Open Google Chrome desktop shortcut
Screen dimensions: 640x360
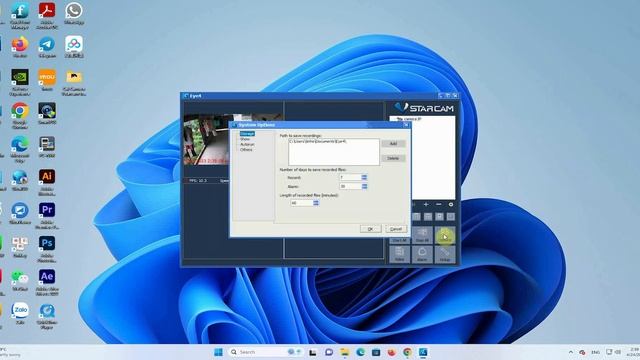pos(20,116)
